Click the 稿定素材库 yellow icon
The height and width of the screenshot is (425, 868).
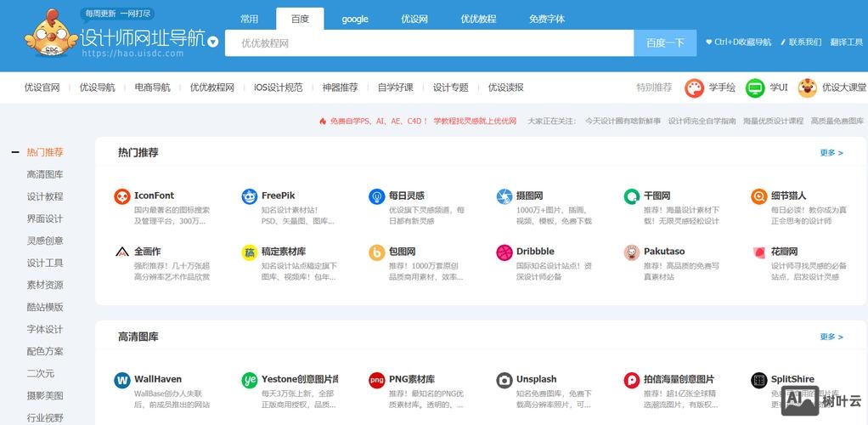[x=250, y=252]
